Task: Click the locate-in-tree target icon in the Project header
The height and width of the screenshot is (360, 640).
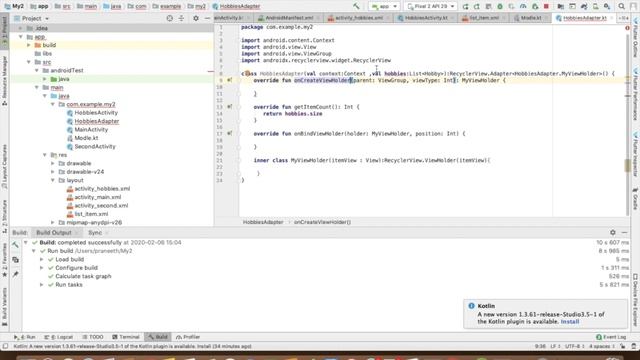Action: (x=169, y=18)
